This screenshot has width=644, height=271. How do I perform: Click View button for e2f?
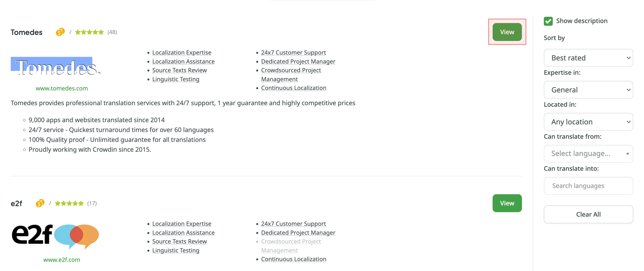point(507,203)
